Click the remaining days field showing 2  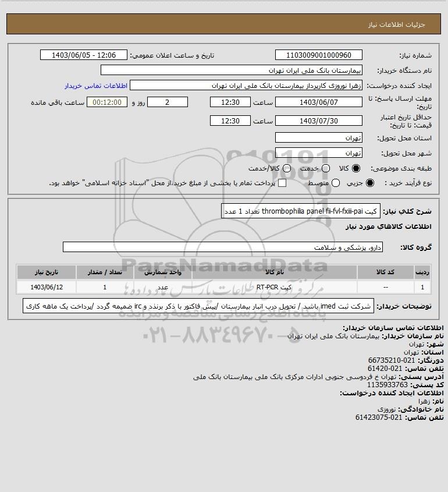tap(168, 102)
